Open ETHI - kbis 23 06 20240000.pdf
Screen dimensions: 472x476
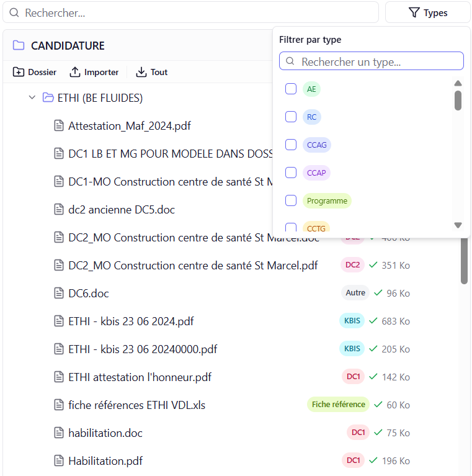pos(143,349)
